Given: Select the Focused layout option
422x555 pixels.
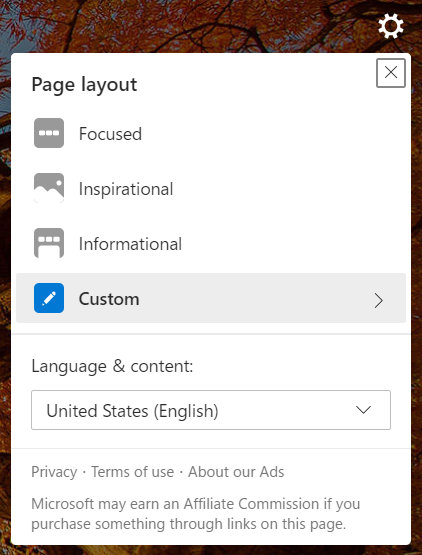Looking at the screenshot, I should tap(110, 134).
